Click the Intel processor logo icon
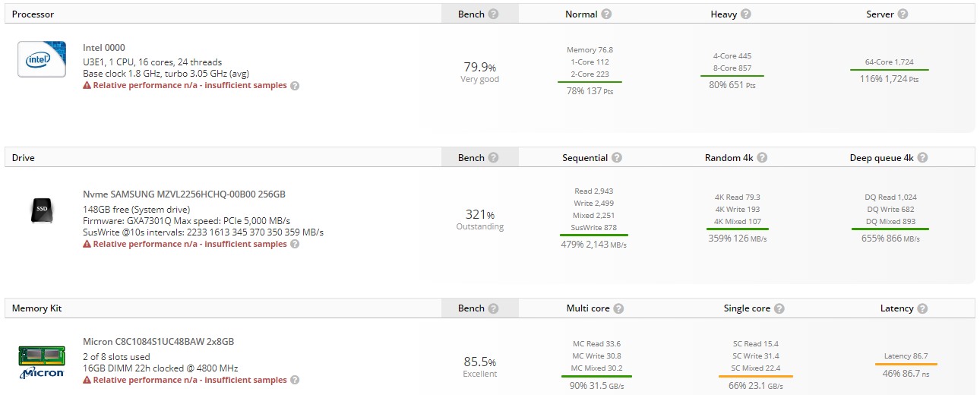Viewport: 980px width, 395px height. (42, 59)
